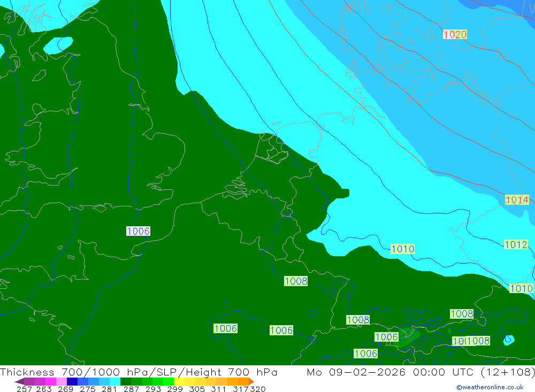The height and width of the screenshot is (392, 535).
Task: Click the legend value 275
Action: 87,389
